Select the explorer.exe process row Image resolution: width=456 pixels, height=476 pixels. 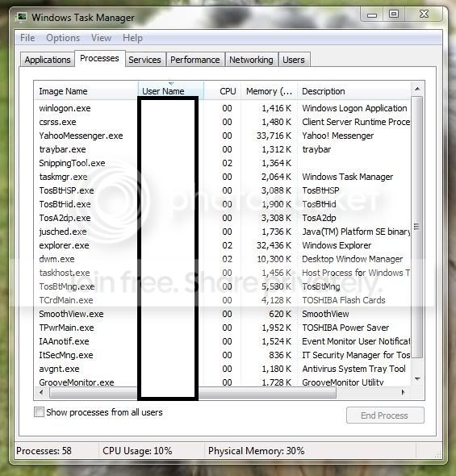[222, 245]
